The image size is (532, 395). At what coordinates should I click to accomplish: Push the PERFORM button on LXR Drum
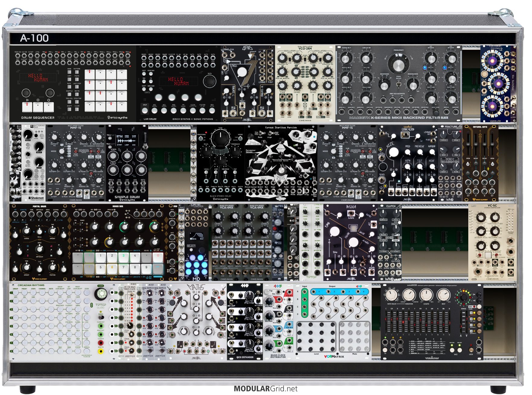tap(151, 74)
